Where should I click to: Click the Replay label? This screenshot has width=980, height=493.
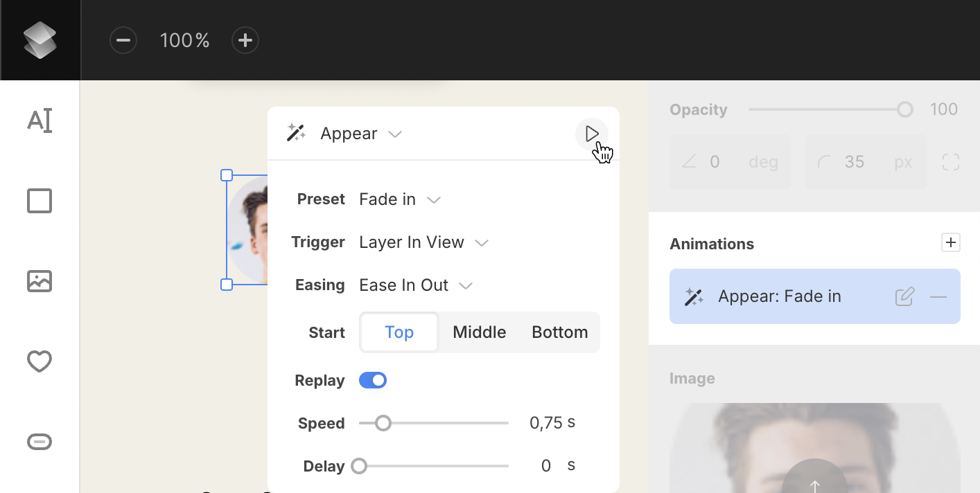pyautogui.click(x=320, y=381)
